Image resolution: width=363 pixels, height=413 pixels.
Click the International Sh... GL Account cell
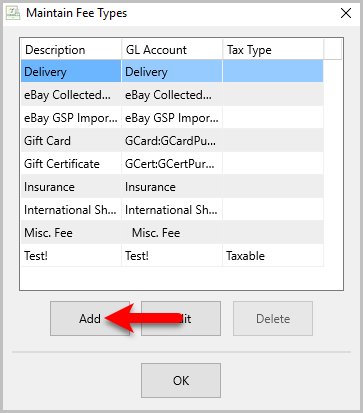coord(172,210)
